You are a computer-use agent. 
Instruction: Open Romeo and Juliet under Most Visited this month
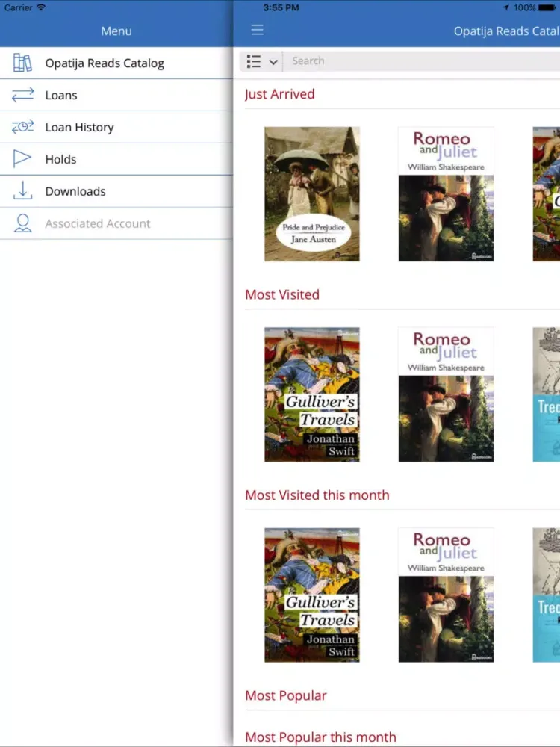click(446, 595)
